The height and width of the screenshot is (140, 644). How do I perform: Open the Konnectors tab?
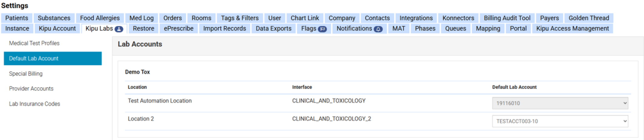[458, 18]
